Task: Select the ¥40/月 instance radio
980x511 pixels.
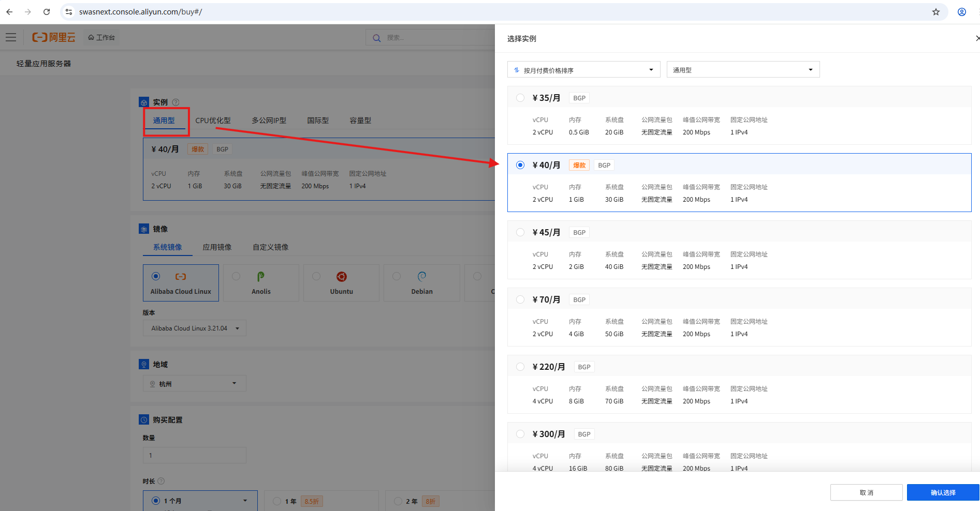Action: click(x=520, y=165)
